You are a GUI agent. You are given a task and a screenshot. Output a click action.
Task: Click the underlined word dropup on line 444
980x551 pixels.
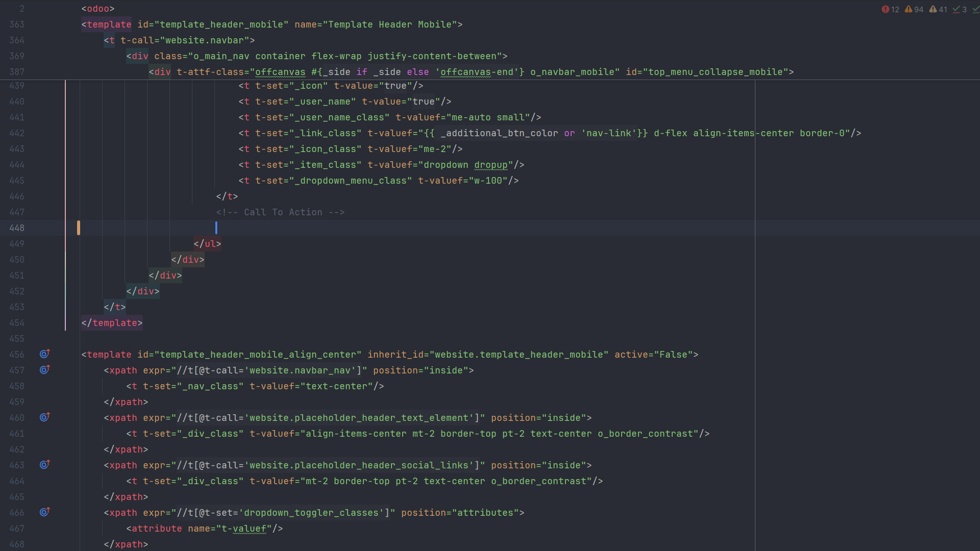coord(491,165)
